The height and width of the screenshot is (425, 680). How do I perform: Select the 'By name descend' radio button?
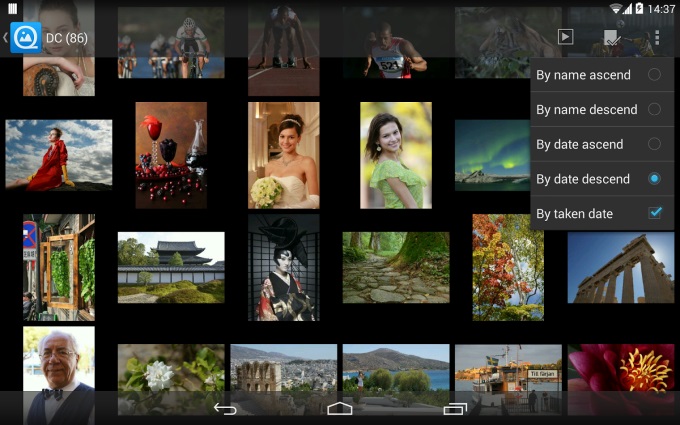point(654,109)
